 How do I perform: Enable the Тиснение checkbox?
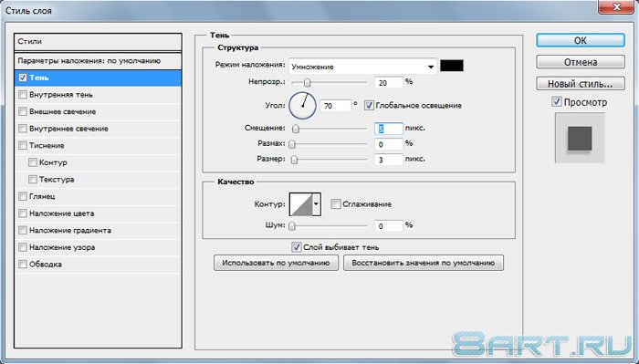(23, 145)
